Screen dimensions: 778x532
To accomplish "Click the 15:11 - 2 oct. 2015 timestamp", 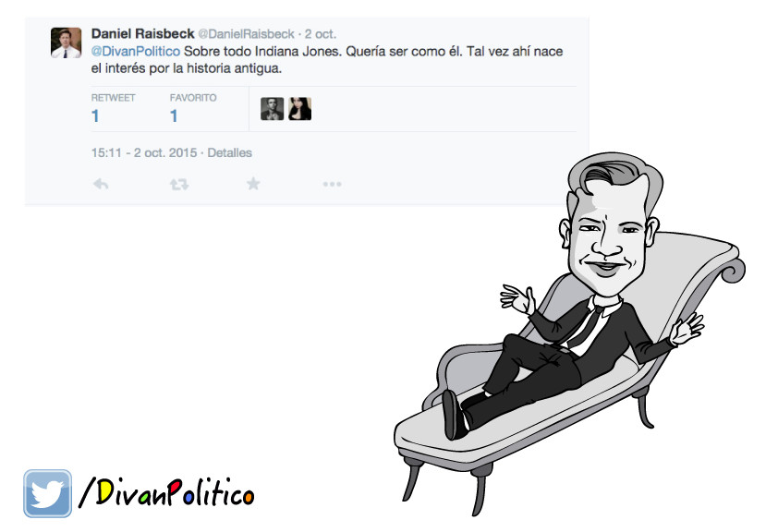I will click(x=144, y=152).
